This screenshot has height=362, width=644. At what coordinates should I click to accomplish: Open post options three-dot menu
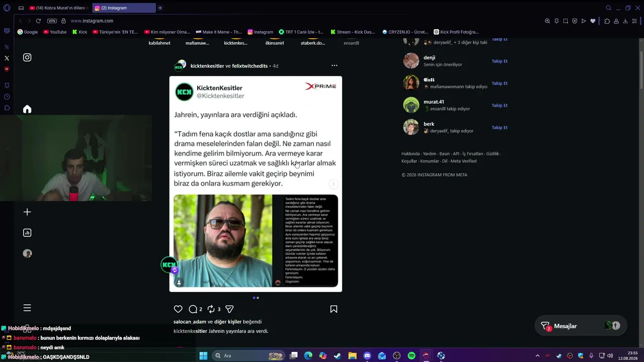334,65
